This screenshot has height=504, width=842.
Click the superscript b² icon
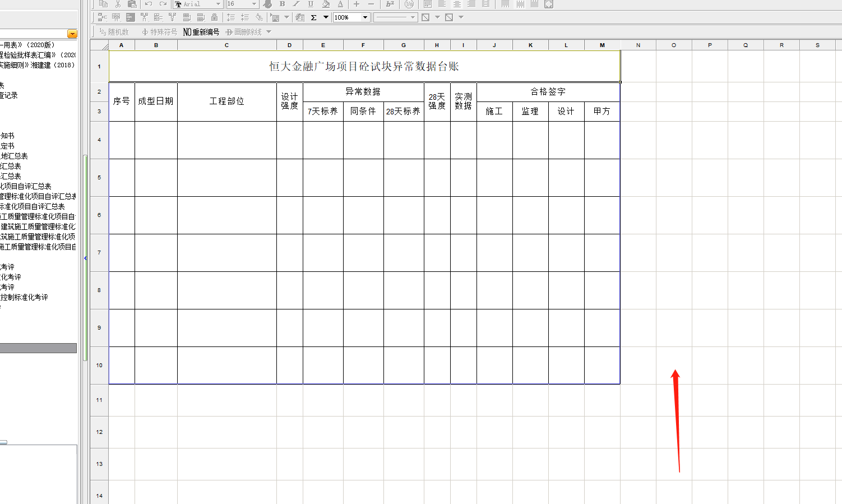(390, 3)
